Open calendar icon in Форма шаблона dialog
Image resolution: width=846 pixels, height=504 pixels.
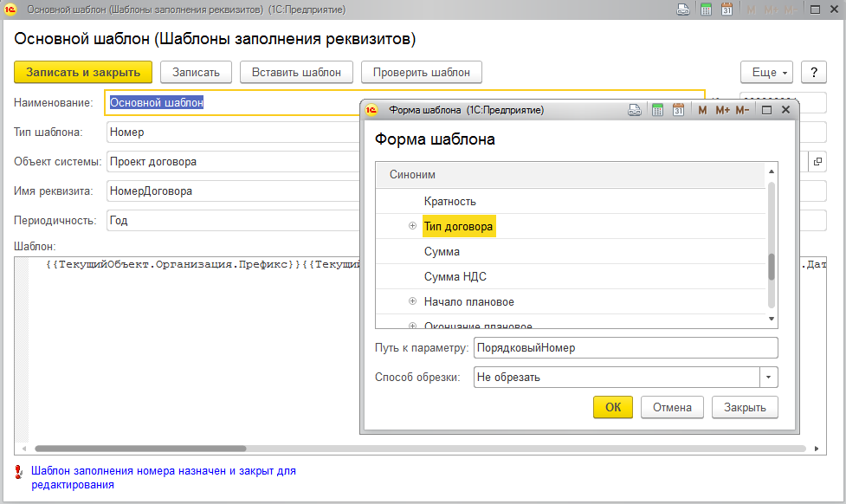(x=679, y=110)
